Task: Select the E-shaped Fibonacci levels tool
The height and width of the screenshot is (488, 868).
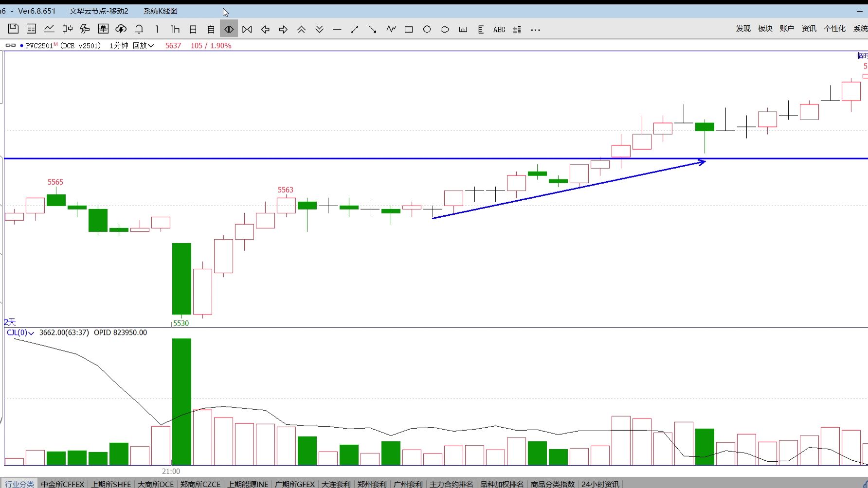Action: 481,30
